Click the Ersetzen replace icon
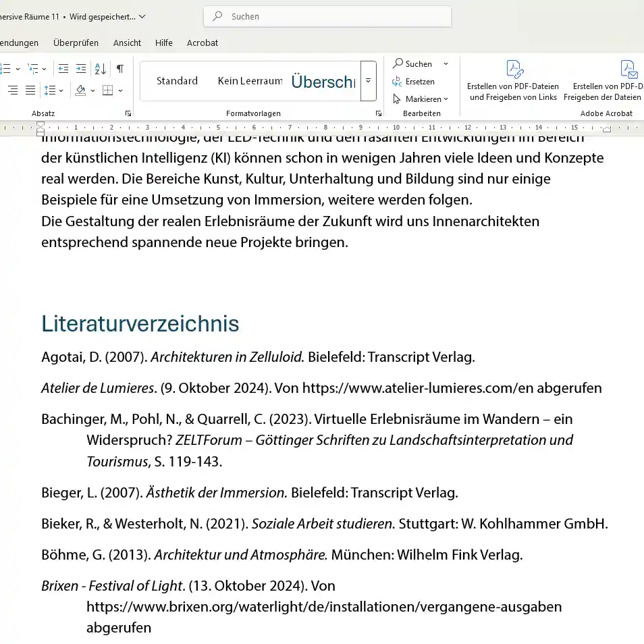The height and width of the screenshot is (644, 644). pyautogui.click(x=398, y=82)
